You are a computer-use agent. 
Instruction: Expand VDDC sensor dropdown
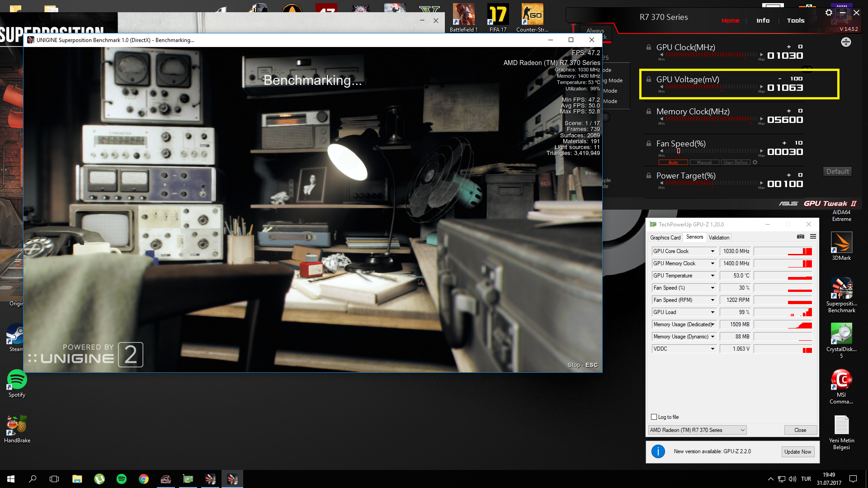coord(712,349)
